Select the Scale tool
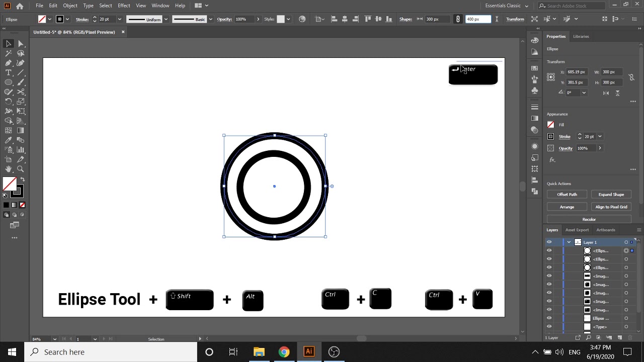Screen dimensions: 644x362 tap(21, 102)
